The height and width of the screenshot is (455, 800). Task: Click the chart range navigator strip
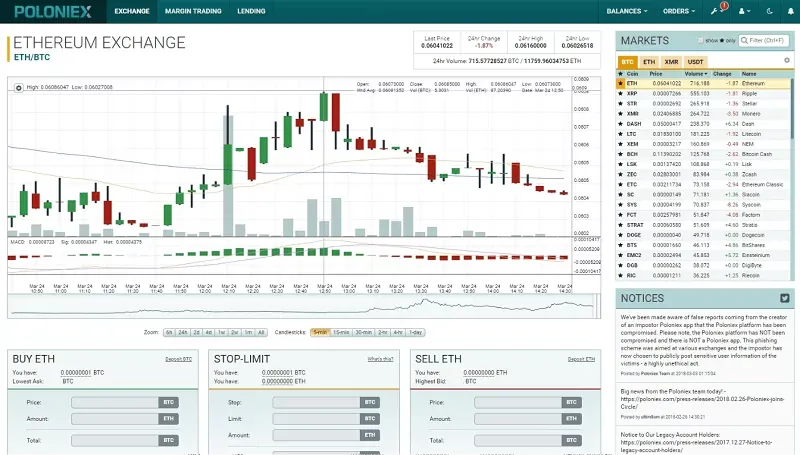(x=303, y=306)
